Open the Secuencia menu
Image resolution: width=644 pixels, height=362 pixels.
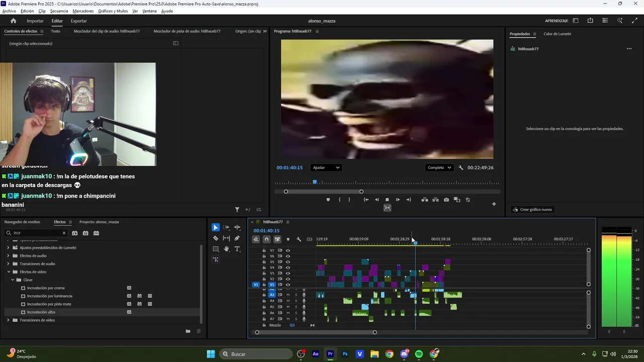59,11
